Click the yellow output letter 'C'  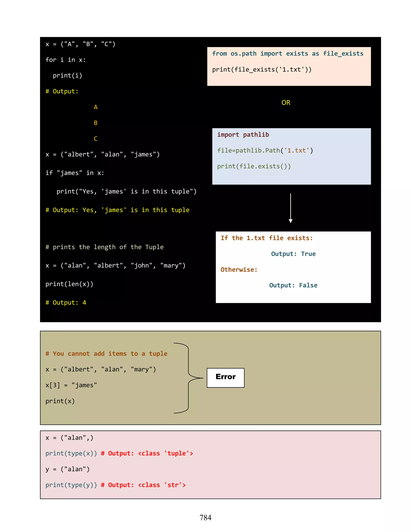point(96,139)
